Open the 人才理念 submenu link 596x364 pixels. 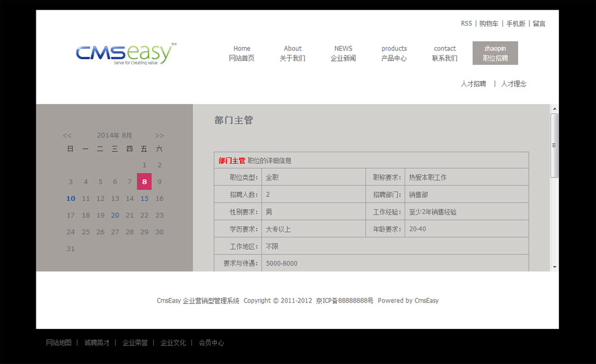pos(514,84)
